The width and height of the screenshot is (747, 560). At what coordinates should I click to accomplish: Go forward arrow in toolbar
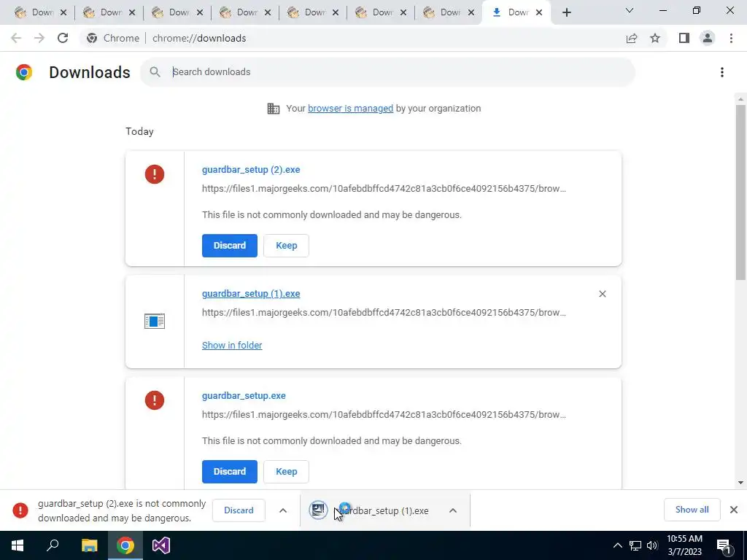[39, 38]
